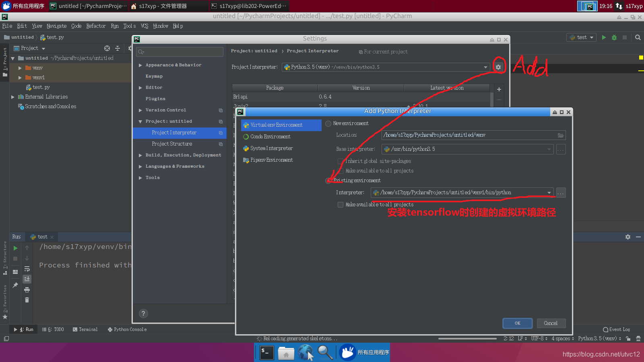Viewport: 644px width, 362px height.
Task: Select Plugins in Settings tree
Action: (155, 99)
